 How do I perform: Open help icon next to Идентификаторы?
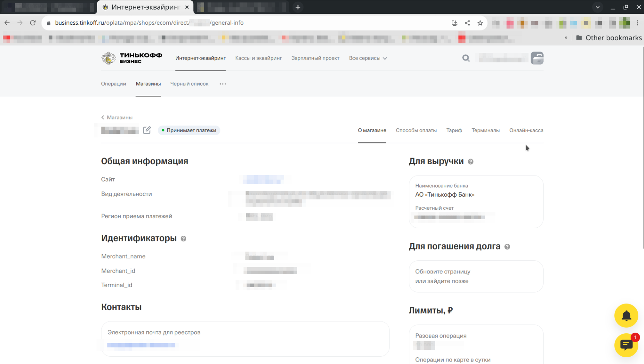click(183, 239)
